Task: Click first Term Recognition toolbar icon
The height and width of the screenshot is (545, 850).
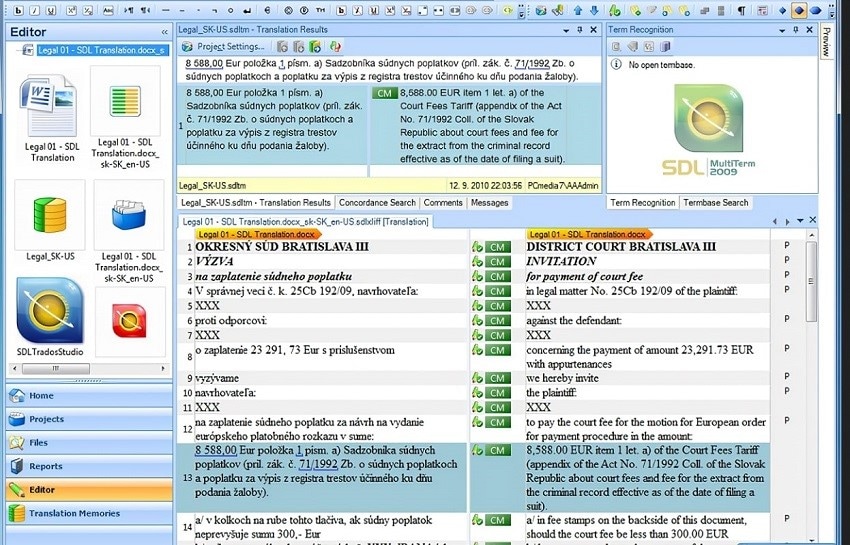Action: 616,47
